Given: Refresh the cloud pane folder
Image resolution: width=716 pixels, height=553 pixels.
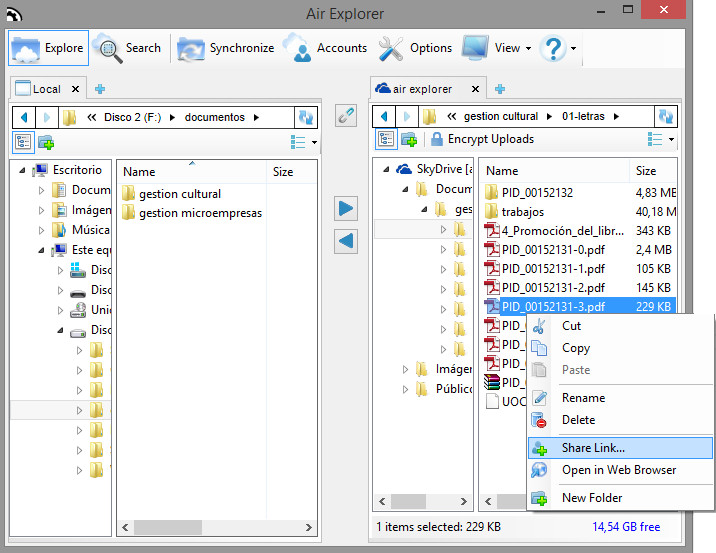Looking at the screenshot, I should click(665, 116).
